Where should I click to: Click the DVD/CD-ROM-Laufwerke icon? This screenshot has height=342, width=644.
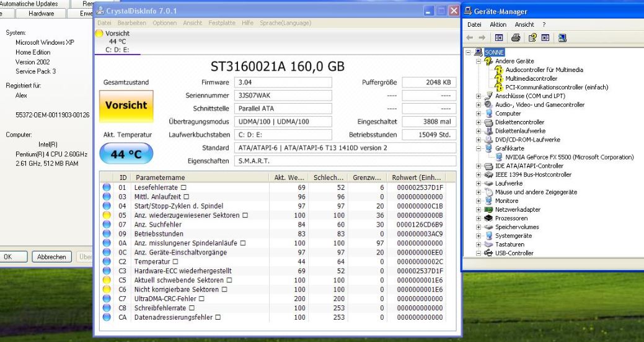click(488, 140)
